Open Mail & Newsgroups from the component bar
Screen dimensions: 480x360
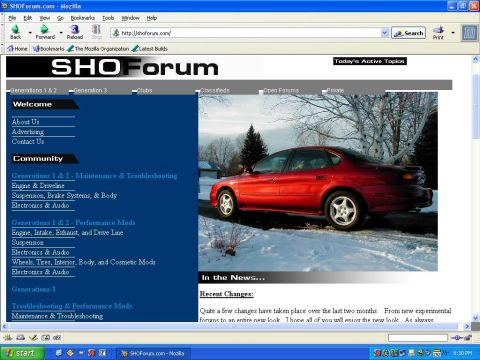21,338
